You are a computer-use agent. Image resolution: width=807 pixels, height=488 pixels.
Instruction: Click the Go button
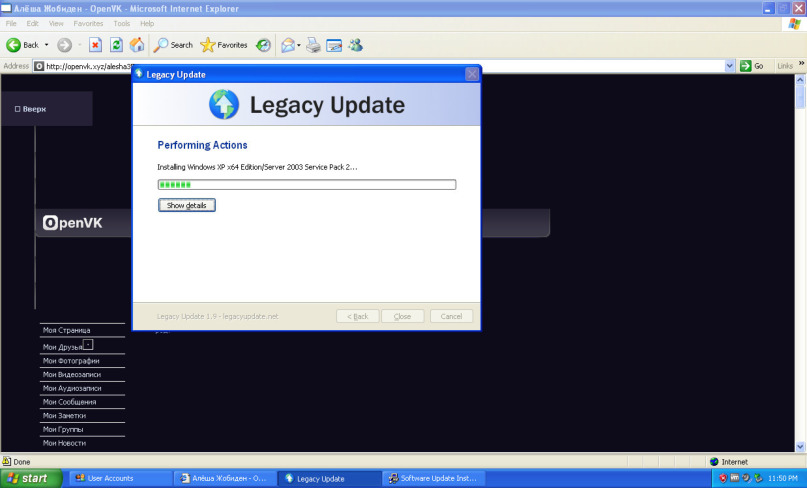tap(752, 66)
